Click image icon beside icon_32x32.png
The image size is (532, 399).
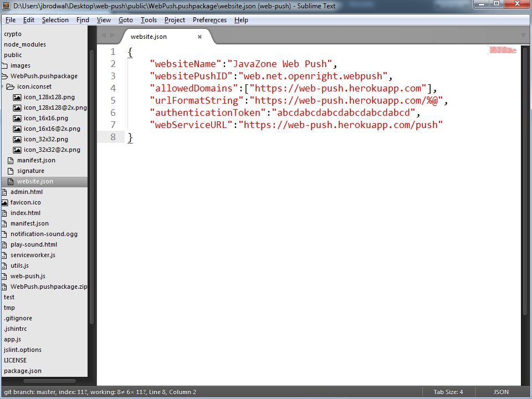click(17, 140)
